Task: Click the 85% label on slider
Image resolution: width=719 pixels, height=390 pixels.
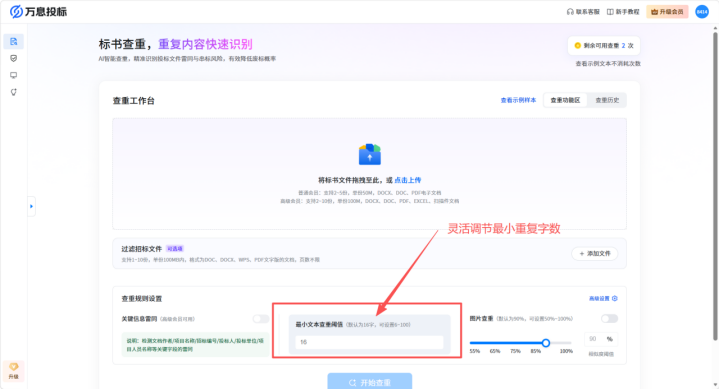Action: [x=536, y=351]
